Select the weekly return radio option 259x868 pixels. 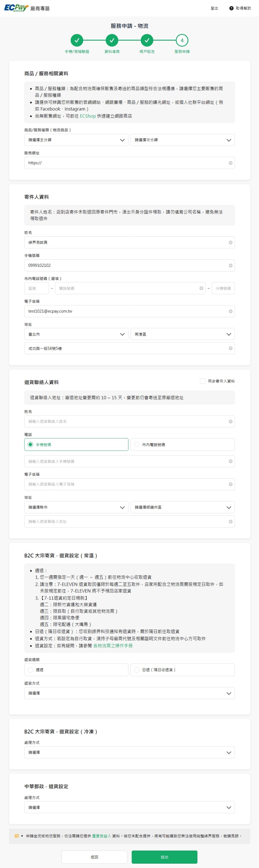click(x=31, y=670)
